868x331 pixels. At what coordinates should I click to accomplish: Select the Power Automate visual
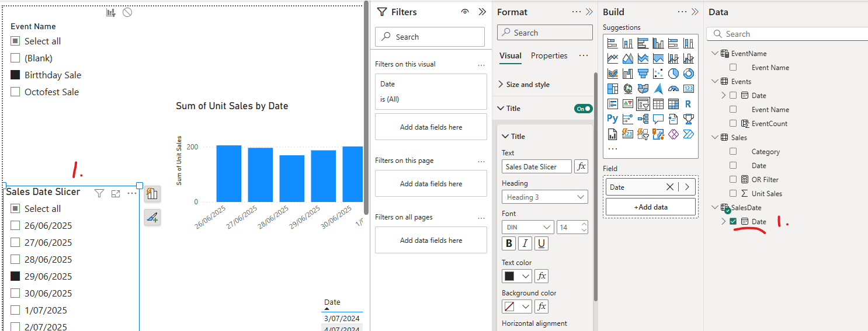(x=689, y=134)
